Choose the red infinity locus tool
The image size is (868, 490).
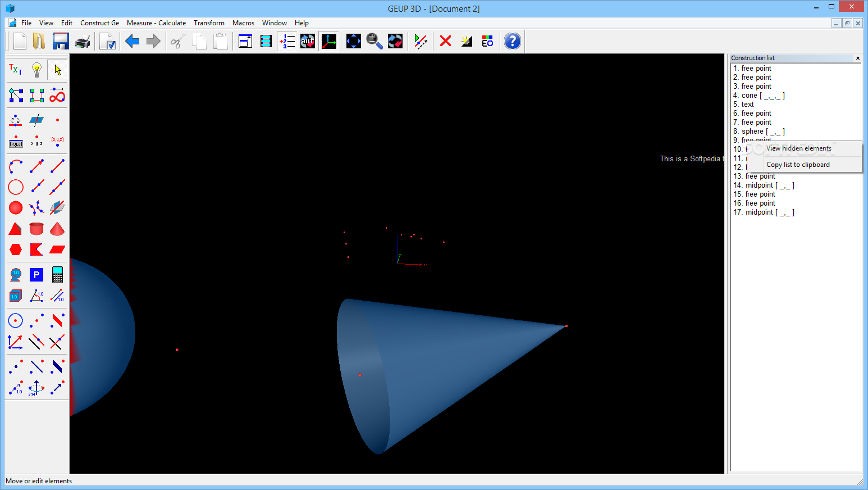(x=57, y=95)
